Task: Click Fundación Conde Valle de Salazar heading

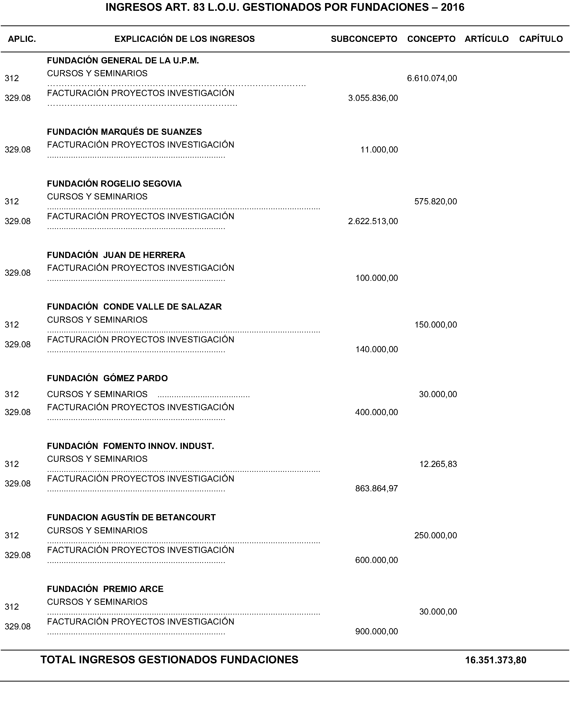Action: coord(134,307)
